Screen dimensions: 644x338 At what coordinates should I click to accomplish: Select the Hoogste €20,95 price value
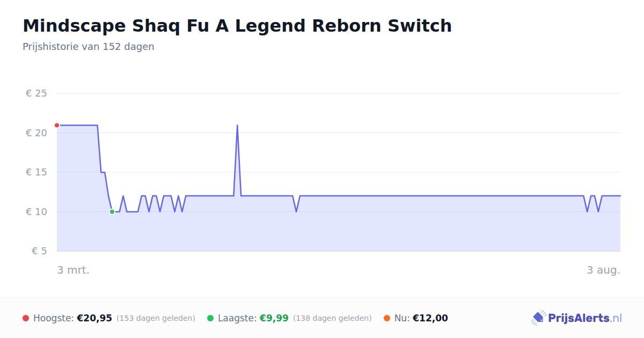94,318
